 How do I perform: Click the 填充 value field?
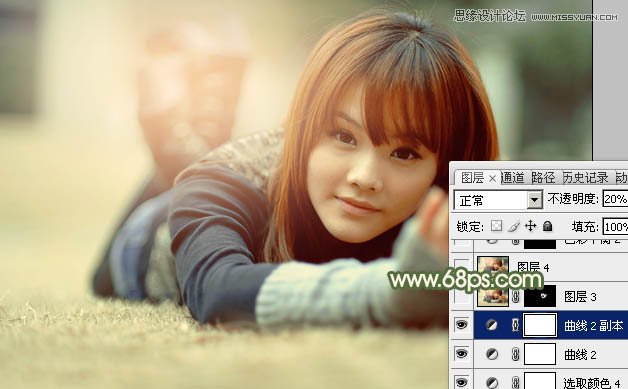(x=615, y=227)
